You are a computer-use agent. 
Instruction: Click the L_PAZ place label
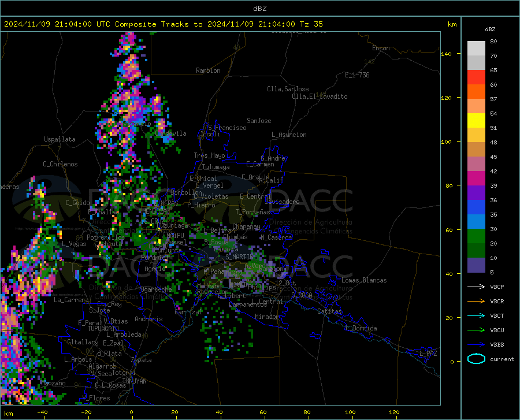(428, 354)
